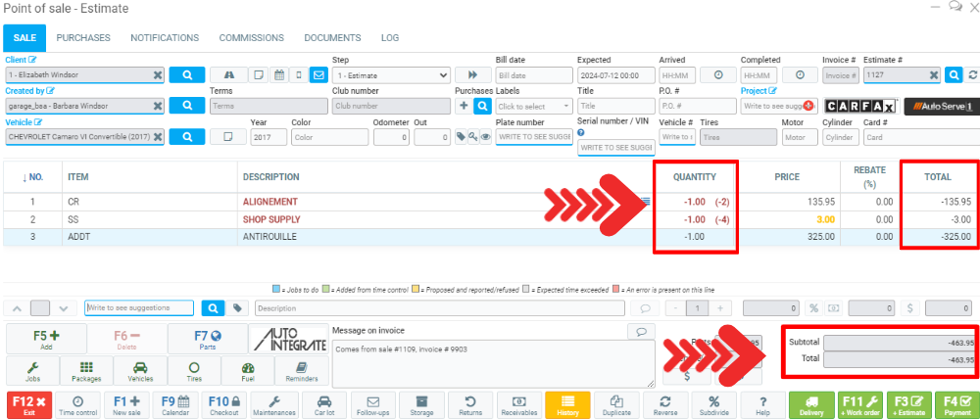Open the Labels 'Click to select' dropdown

534,106
